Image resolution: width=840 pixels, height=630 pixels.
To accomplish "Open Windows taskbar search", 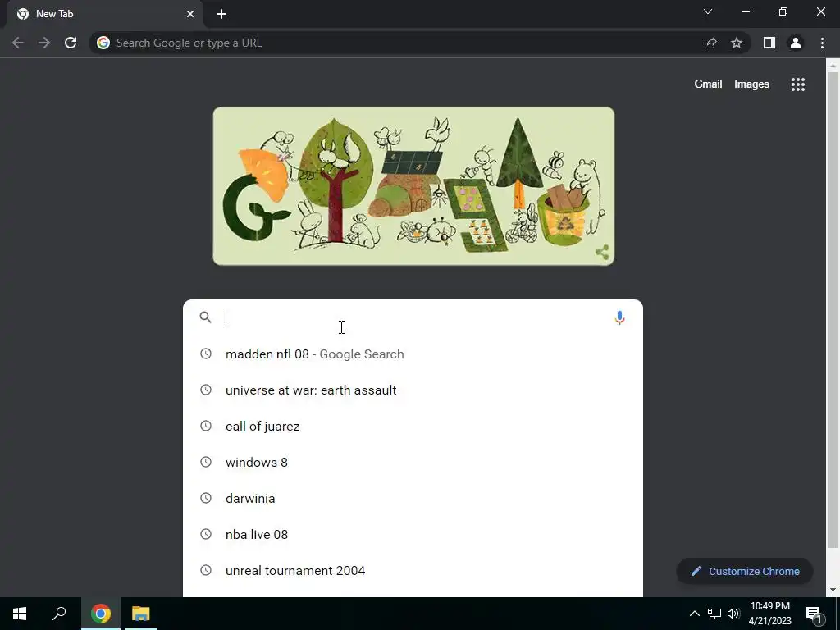I will (x=59, y=614).
